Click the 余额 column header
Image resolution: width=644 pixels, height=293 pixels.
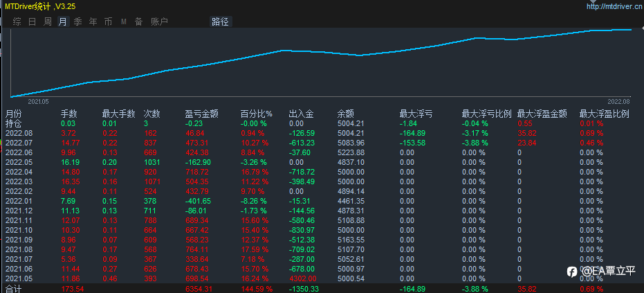click(x=346, y=114)
